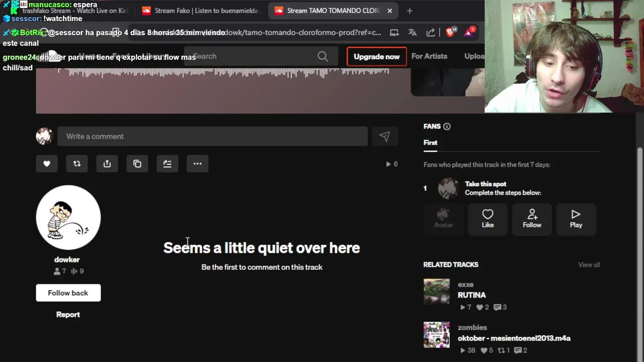Click RUTINA comments count 3
Viewport: 644px width, 362px height.
coord(500,307)
